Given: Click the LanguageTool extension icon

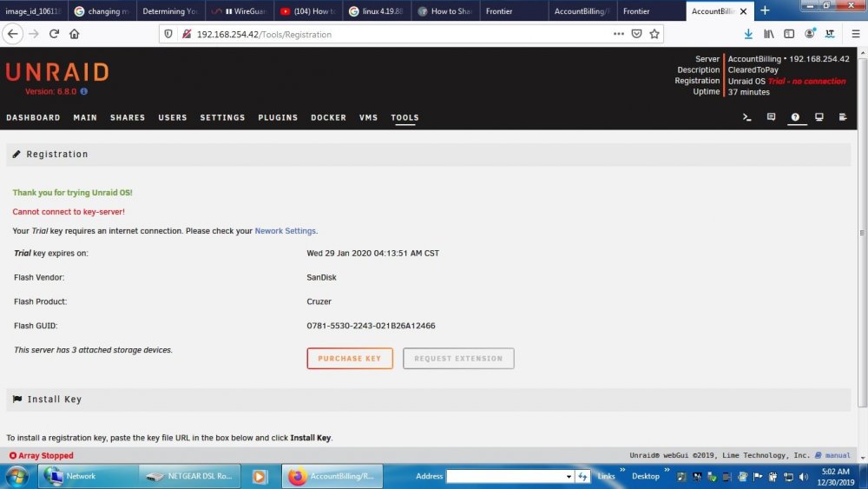Looking at the screenshot, I should coord(830,34).
